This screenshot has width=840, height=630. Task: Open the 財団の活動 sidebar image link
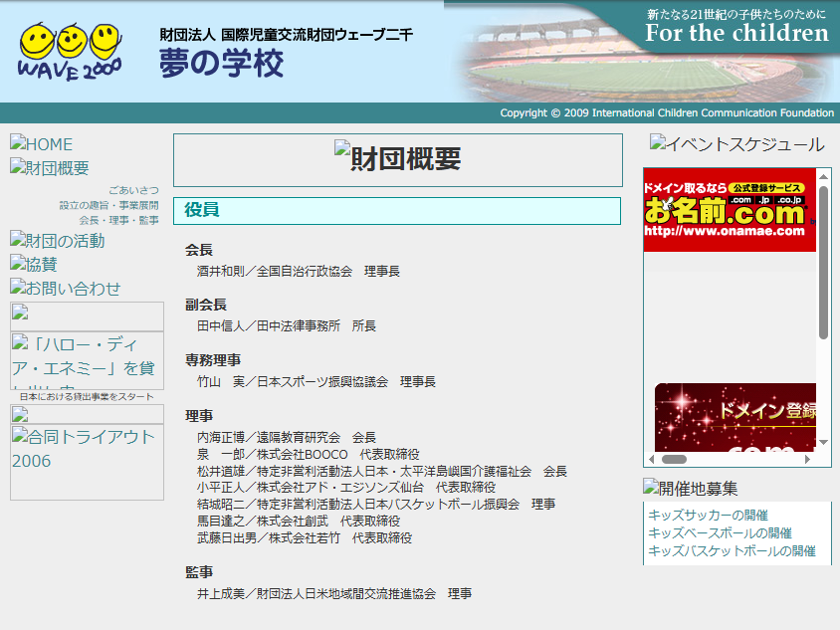tap(58, 241)
